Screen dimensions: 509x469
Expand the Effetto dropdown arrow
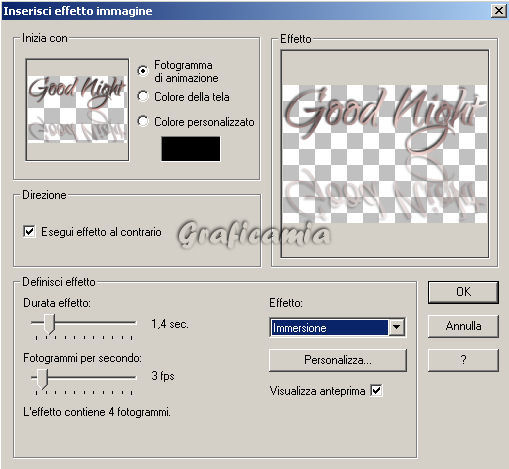pos(397,327)
